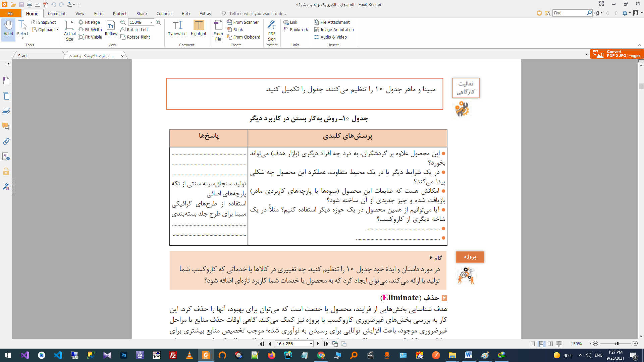
Task: Open the Bookmarks side panel
Action: 6,80
